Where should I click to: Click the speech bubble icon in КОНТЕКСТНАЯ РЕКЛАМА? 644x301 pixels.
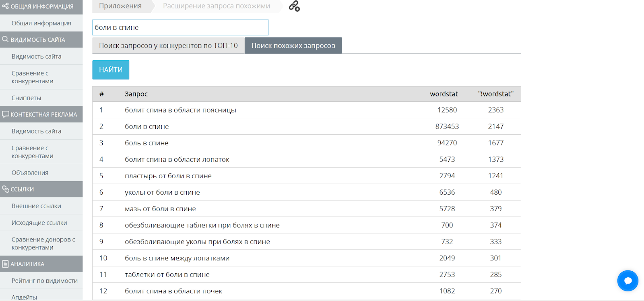5,114
